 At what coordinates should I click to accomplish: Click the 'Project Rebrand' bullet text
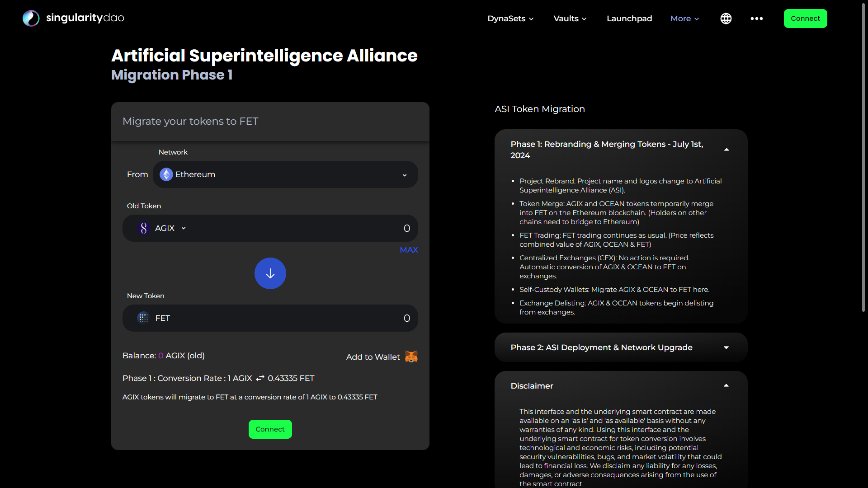coord(621,186)
